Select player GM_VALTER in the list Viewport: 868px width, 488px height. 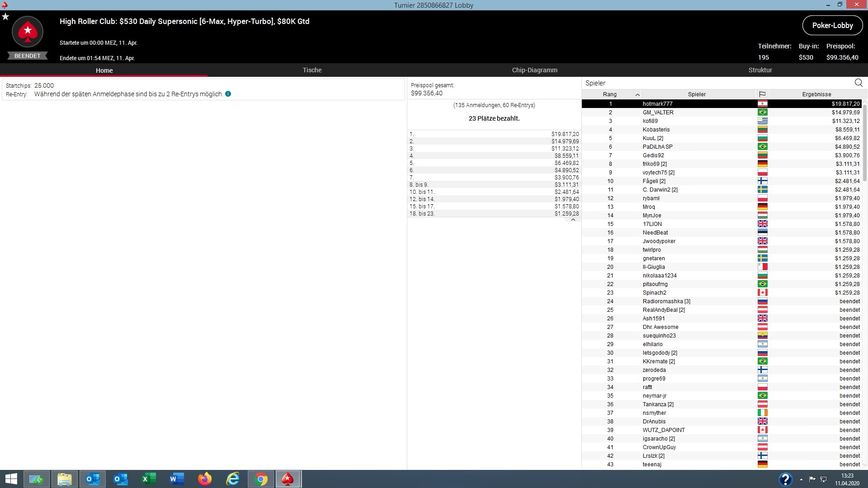click(x=658, y=112)
